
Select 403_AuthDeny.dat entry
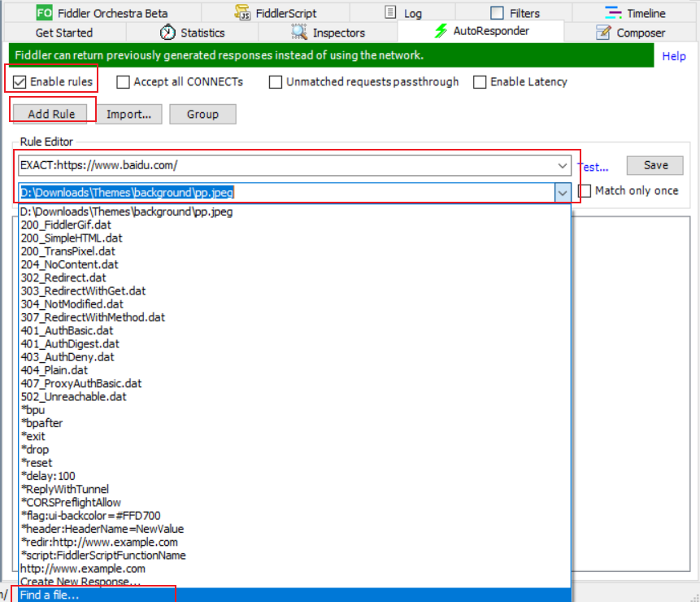tap(294, 357)
